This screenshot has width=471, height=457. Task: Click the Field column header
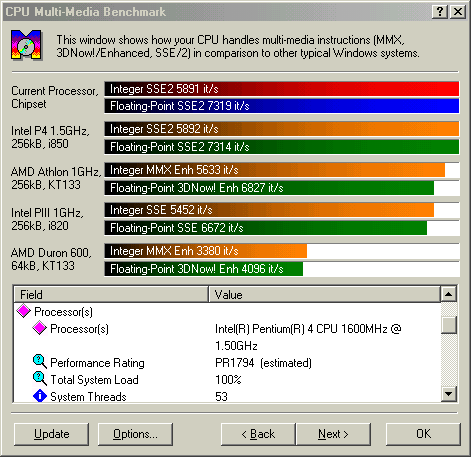click(111, 294)
